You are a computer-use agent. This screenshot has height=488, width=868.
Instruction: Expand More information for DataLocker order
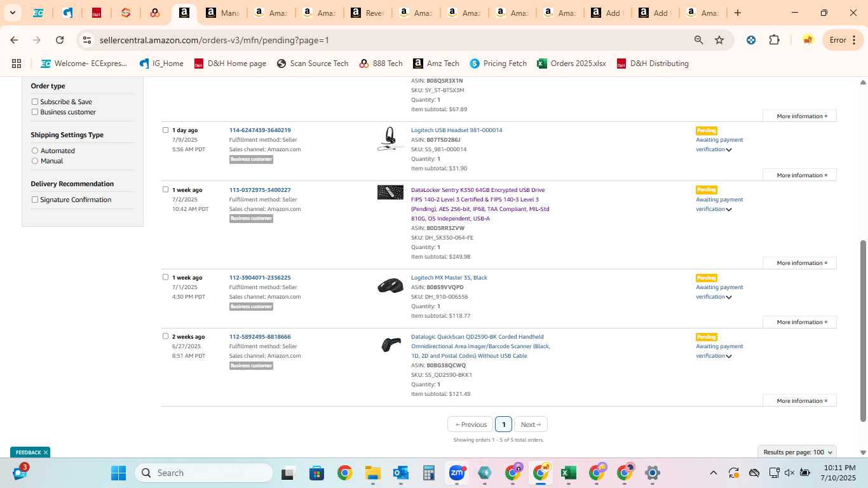coord(799,263)
